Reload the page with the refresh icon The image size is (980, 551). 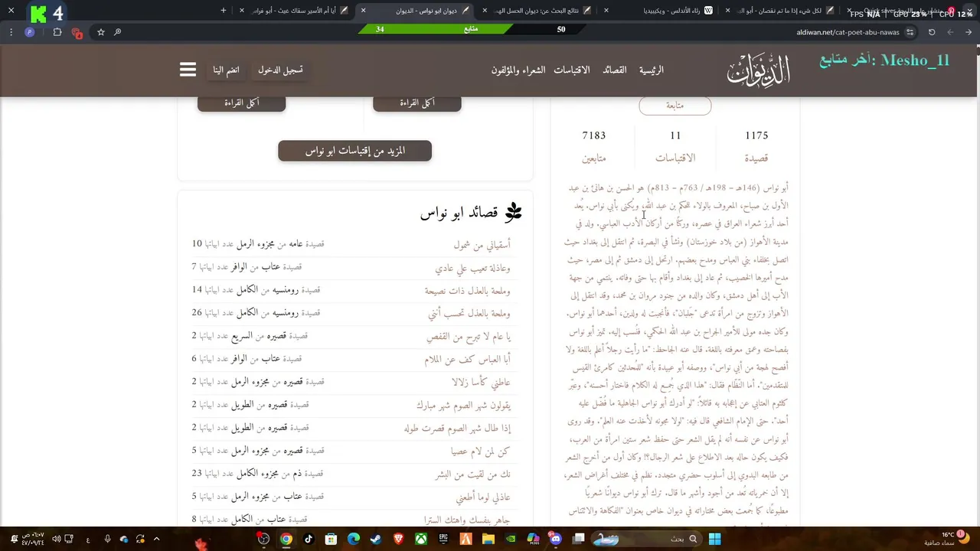pos(932,32)
